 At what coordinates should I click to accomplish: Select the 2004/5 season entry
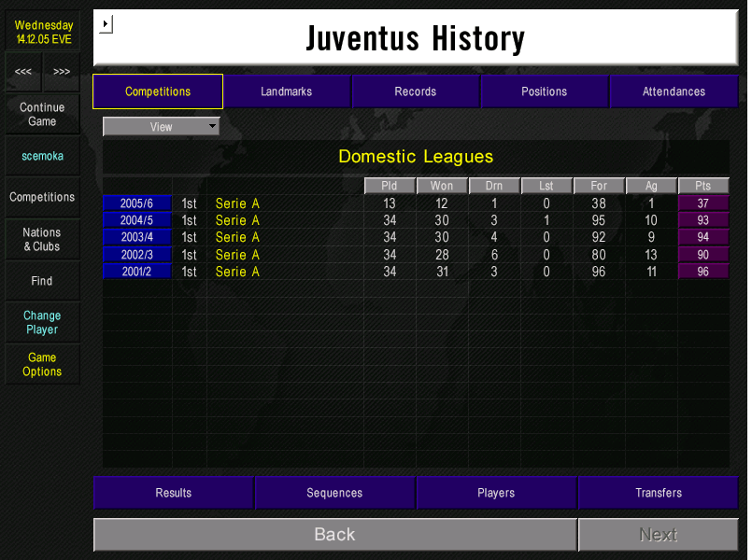tap(136, 220)
